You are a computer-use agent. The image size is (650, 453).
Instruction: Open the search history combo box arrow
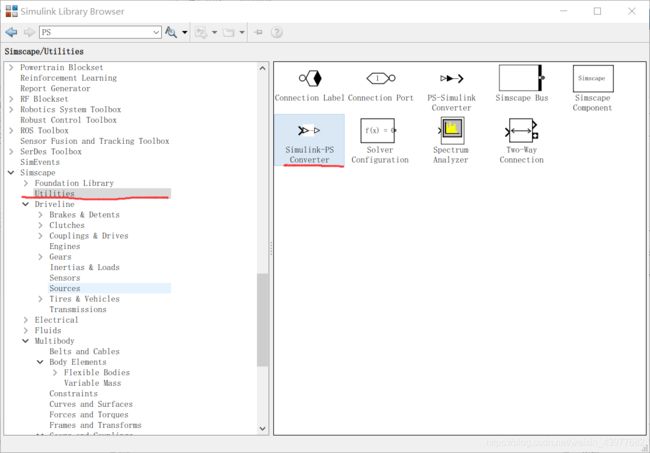tap(156, 32)
